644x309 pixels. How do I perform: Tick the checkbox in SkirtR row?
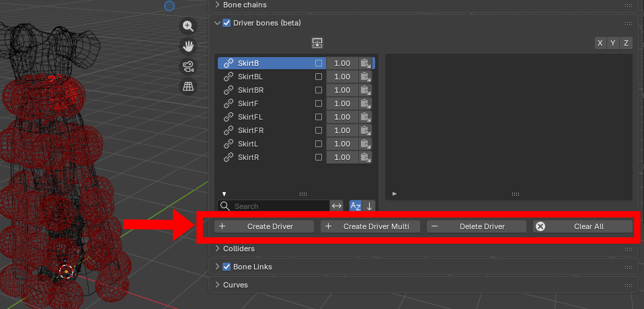coord(319,157)
